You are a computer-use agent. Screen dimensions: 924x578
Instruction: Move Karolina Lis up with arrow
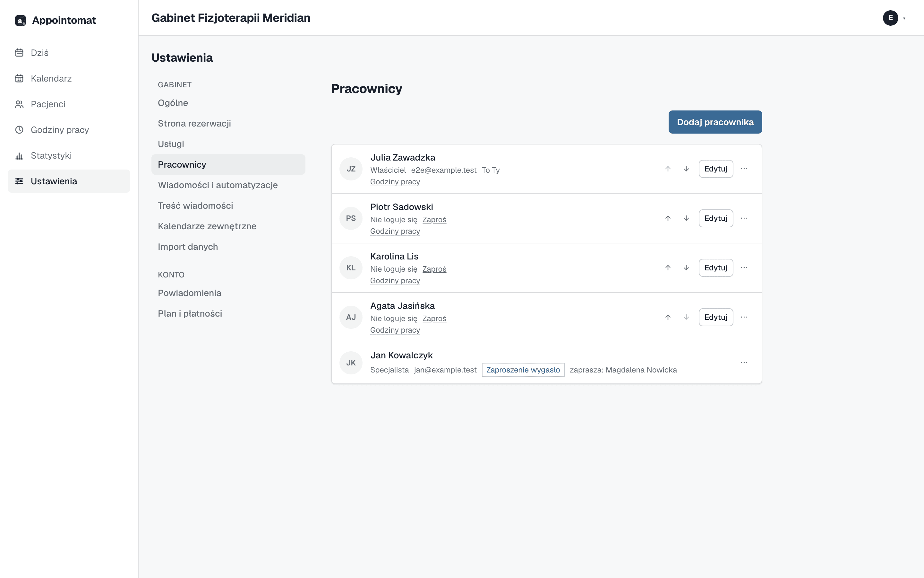[x=668, y=267]
